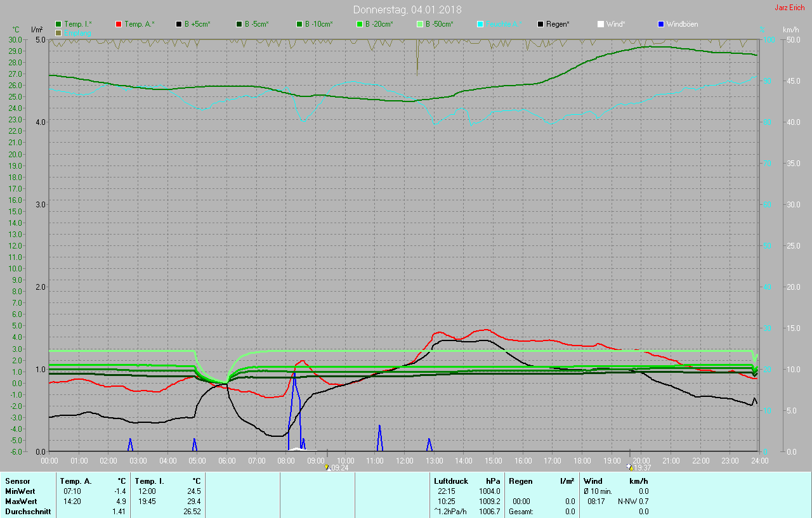Click the Wind header in statistics table
812x518 pixels.
593,481
